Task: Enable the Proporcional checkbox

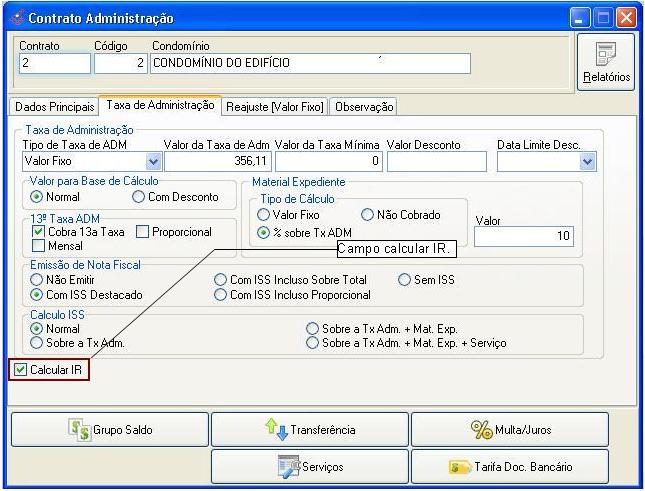Action: coord(142,232)
